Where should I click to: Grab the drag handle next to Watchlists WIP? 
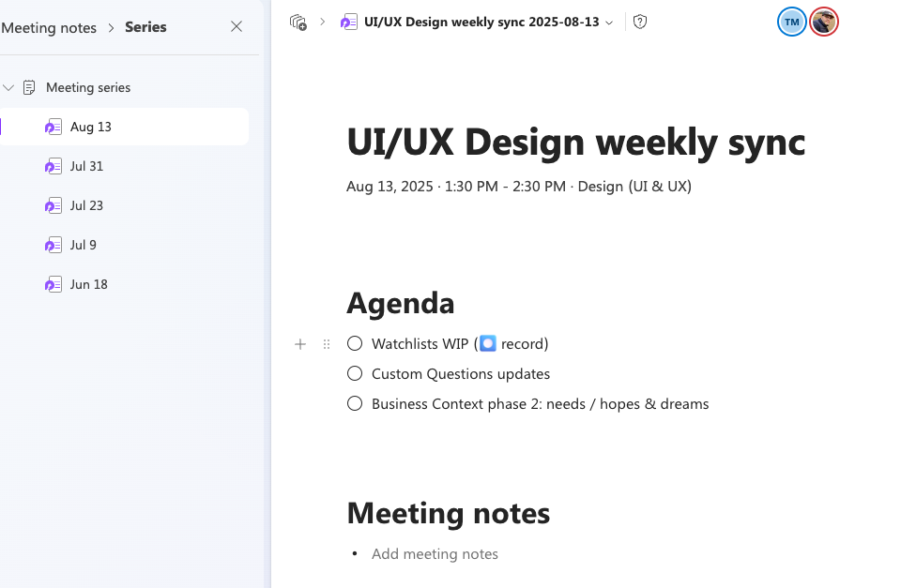(326, 344)
